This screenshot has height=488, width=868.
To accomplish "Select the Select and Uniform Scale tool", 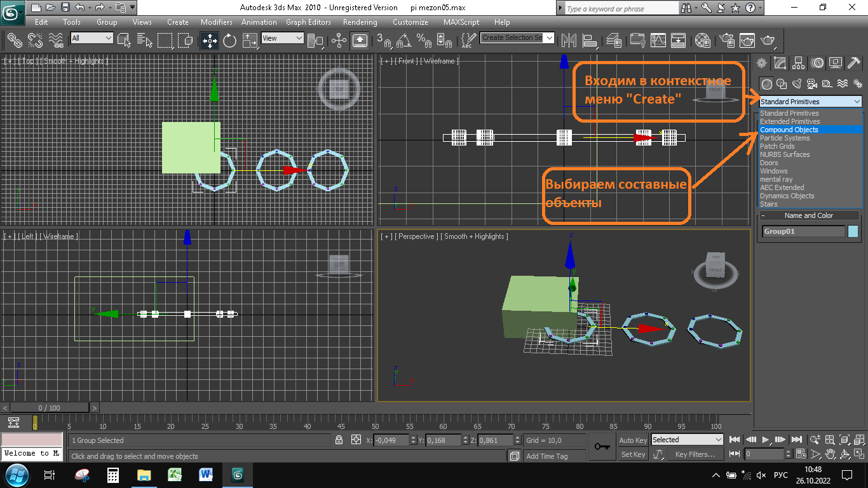I will pyautogui.click(x=250, y=41).
